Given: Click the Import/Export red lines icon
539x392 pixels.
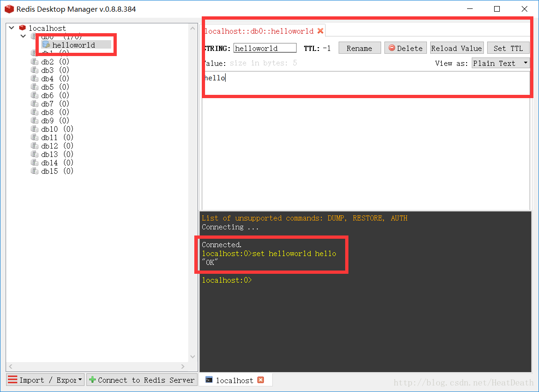Looking at the screenshot, I should pyautogui.click(x=12, y=380).
